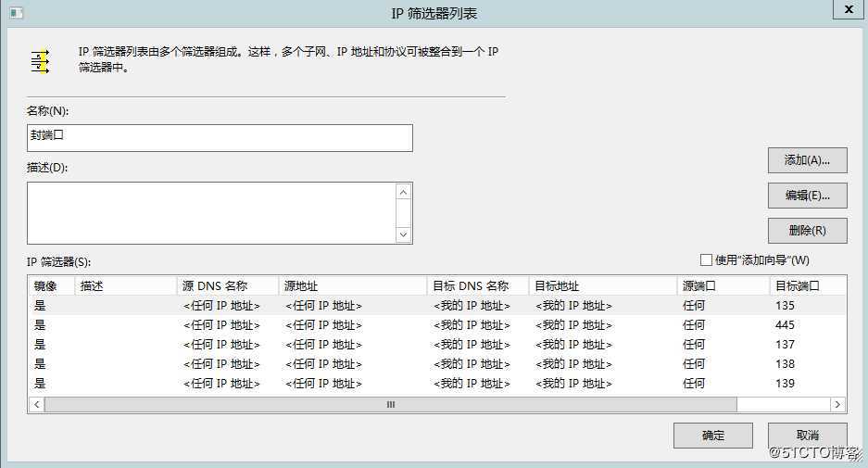868x468 pixels.
Task: Click 是 in the port 445 row
Action: point(40,325)
